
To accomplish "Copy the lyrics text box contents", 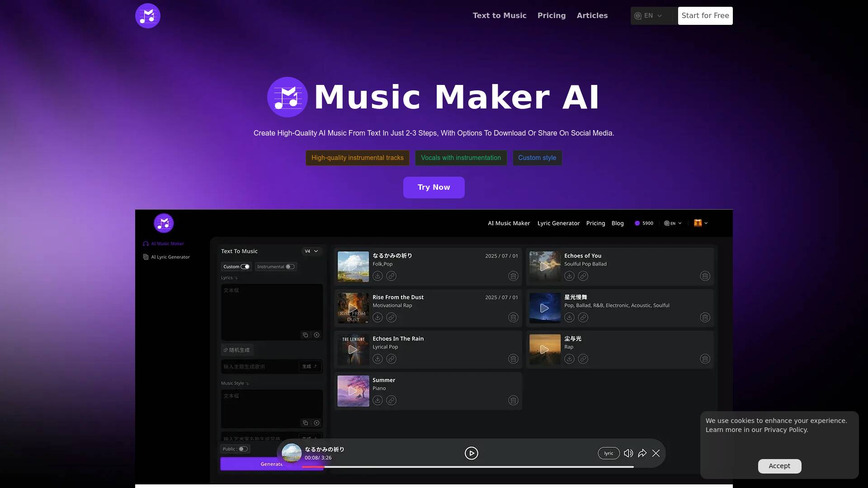I will [x=306, y=335].
